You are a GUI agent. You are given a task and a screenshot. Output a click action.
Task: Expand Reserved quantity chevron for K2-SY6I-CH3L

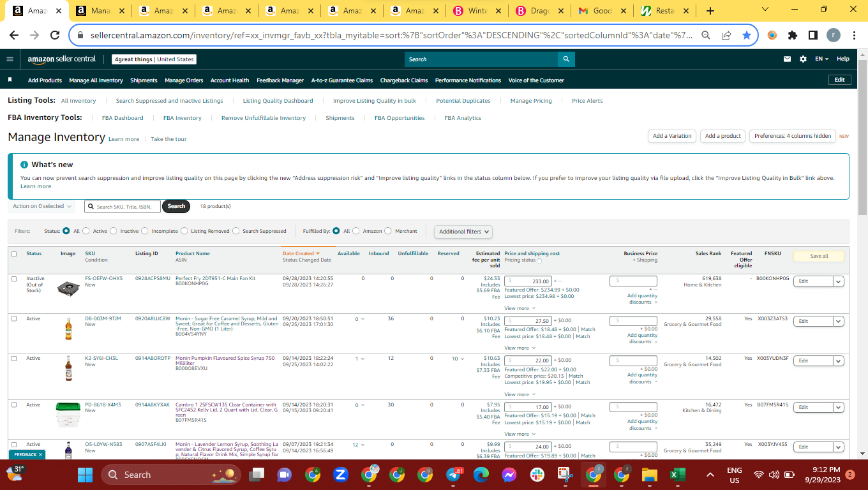coord(463,359)
